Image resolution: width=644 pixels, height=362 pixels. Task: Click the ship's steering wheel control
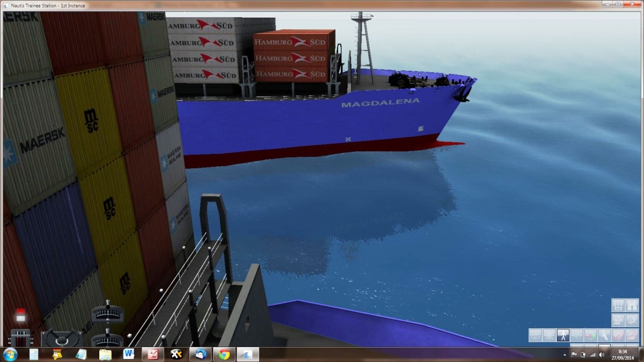(62, 338)
